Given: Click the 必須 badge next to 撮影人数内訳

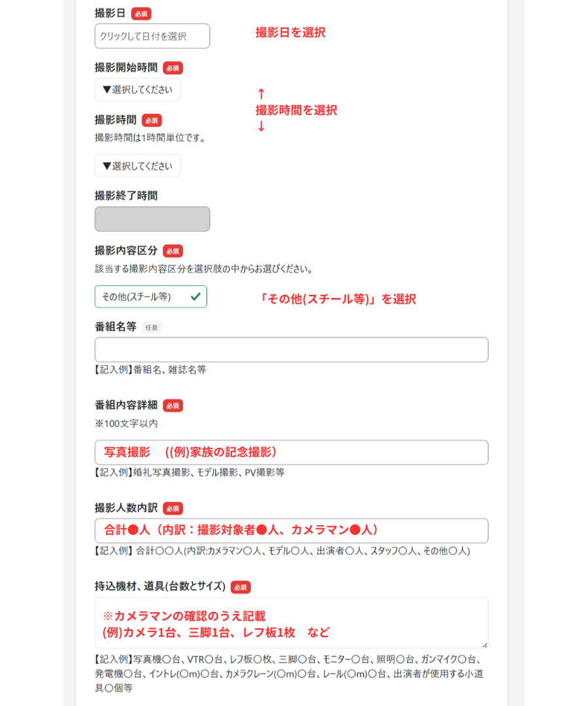Looking at the screenshot, I should [173, 508].
